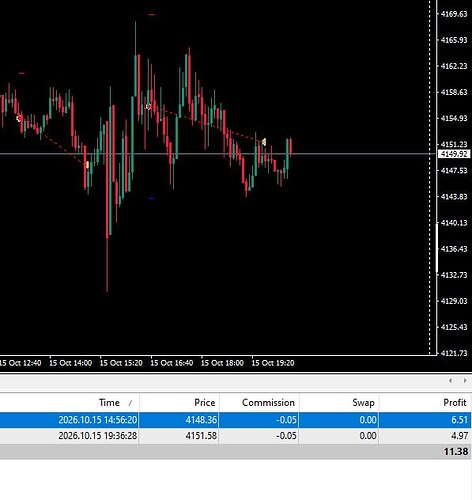472x500 pixels.
Task: Click the right scroll arrow above the table
Action: 465,380
